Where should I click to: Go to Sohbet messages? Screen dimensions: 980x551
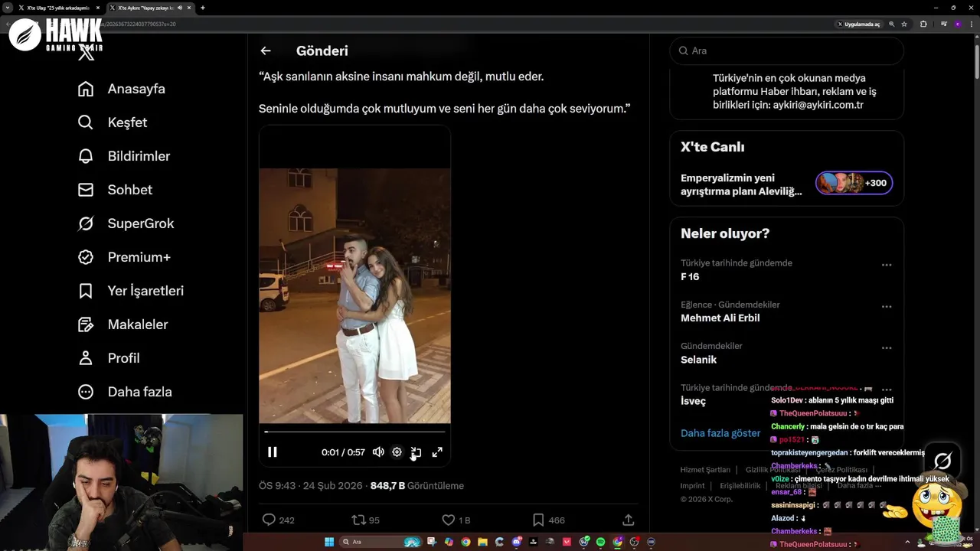[115, 190]
